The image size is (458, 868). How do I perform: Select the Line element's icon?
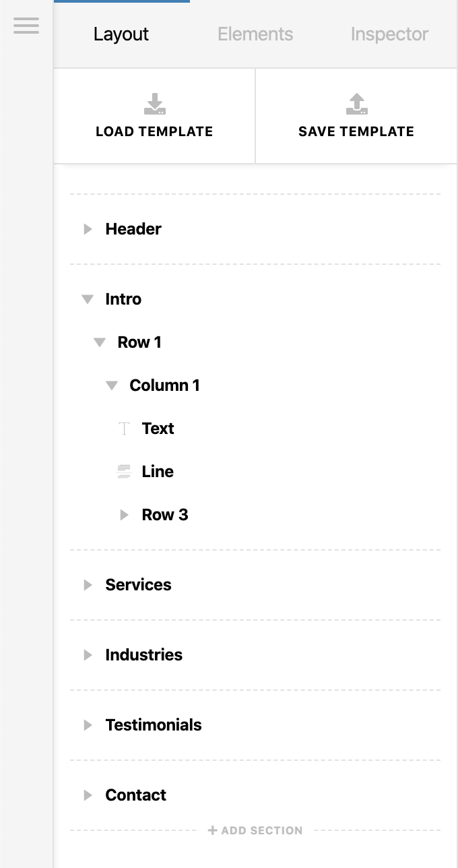point(124,472)
